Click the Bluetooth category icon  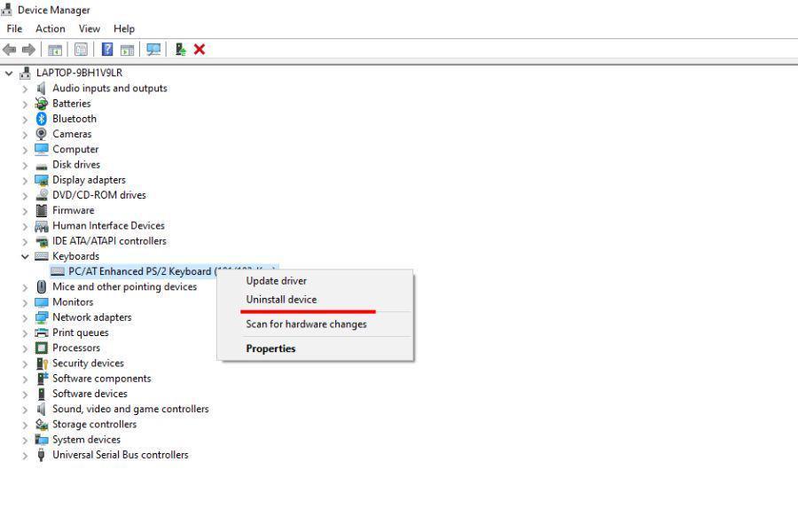[41, 119]
